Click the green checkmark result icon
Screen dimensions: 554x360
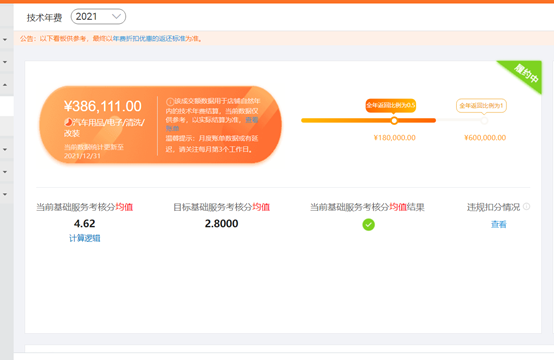[x=369, y=225]
